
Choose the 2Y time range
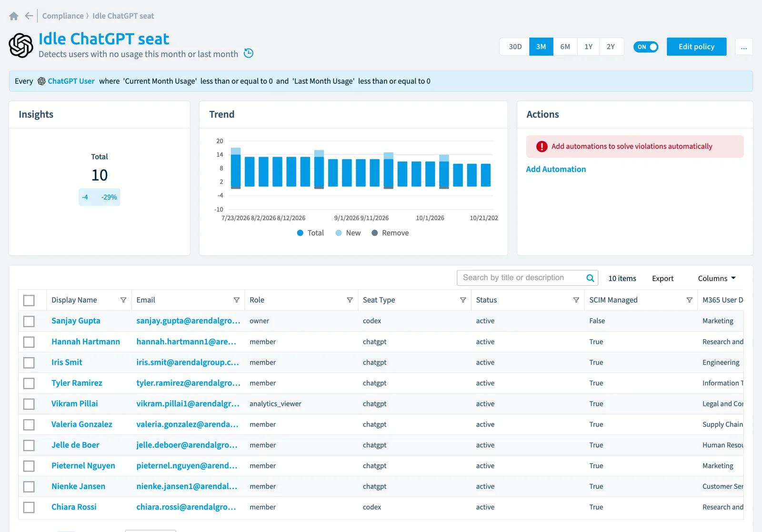[611, 47]
